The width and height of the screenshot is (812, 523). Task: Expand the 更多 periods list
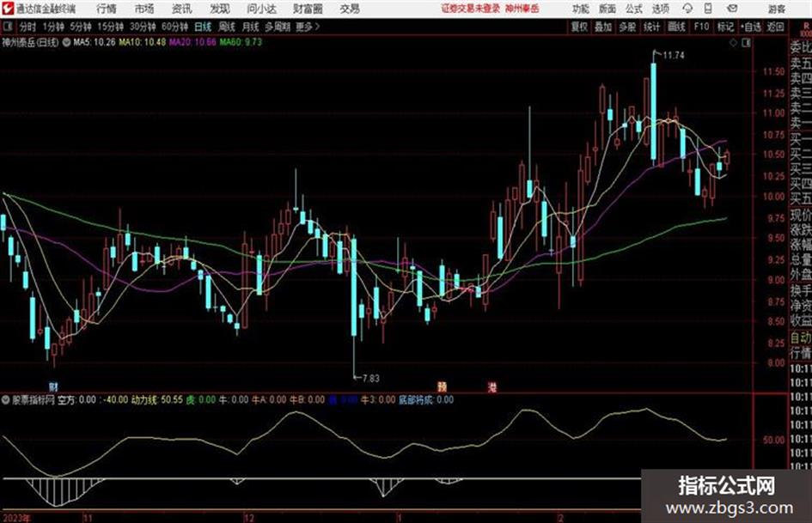click(308, 27)
